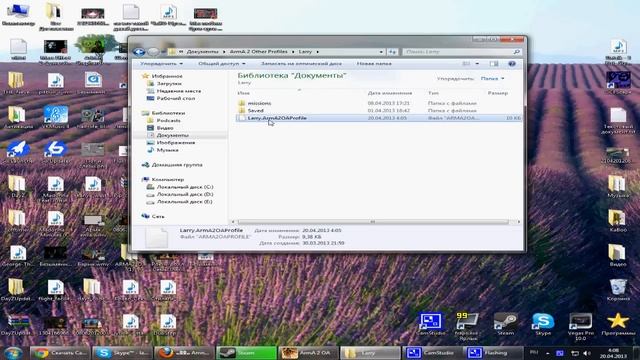Select the Larry.ArmA2OAProfile file

click(378, 118)
